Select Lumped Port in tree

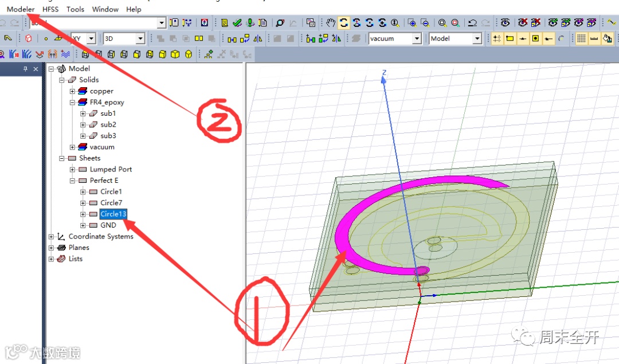point(111,169)
